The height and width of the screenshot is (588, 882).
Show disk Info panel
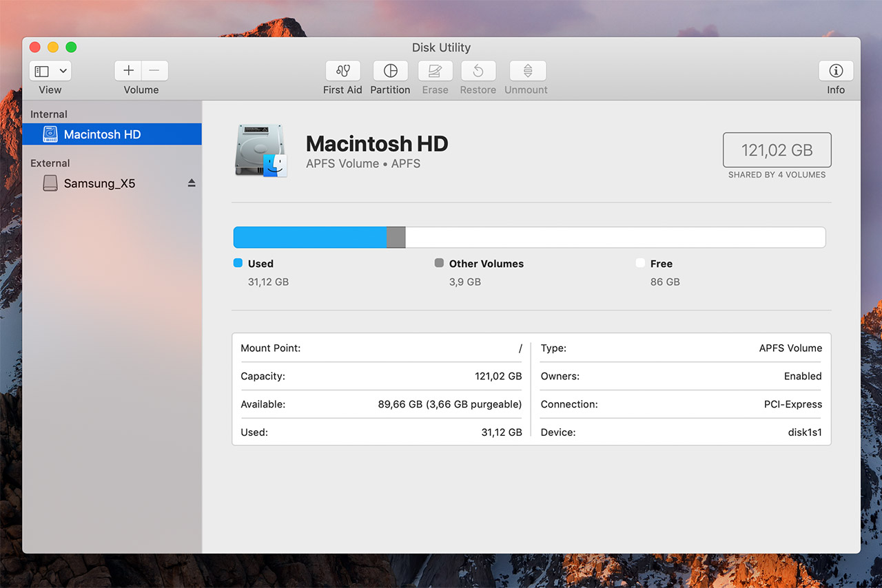pos(836,71)
